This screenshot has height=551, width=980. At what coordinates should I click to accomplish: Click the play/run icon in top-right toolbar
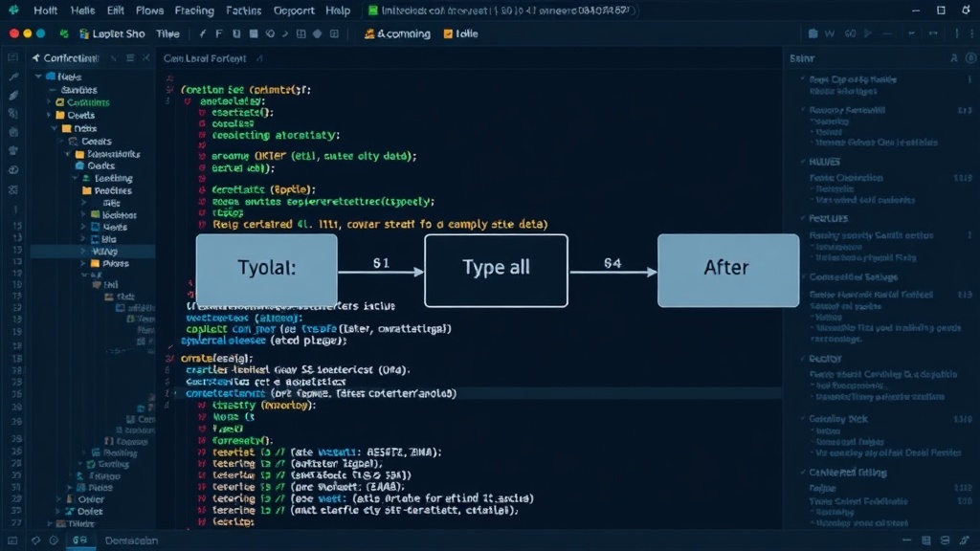coord(868,33)
